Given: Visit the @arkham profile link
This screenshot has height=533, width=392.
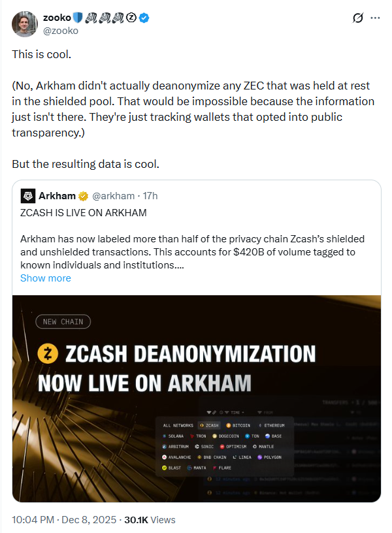Looking at the screenshot, I should coord(108,195).
